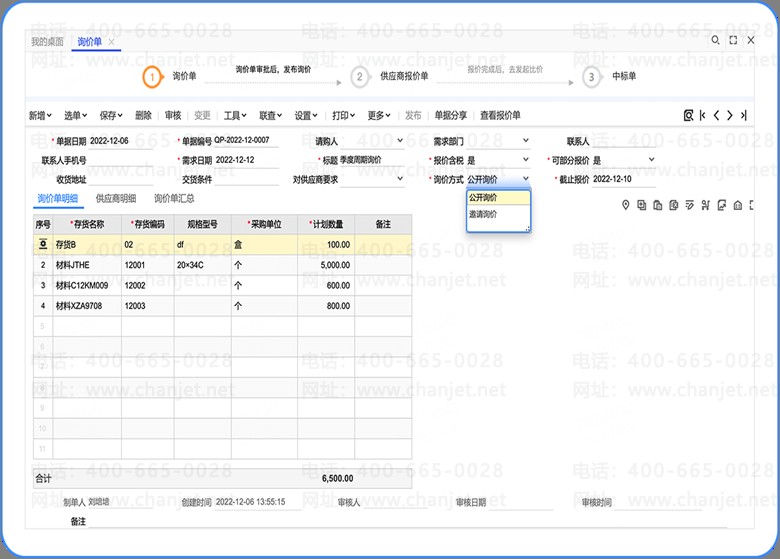Select the 材料JTHE row cell
The image size is (780, 559).
coord(85,265)
